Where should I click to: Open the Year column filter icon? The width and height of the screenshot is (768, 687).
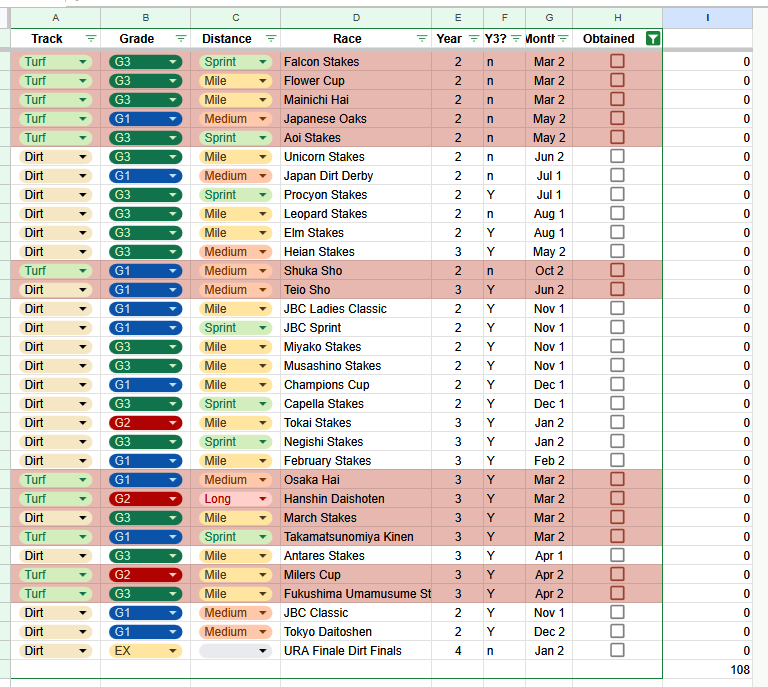pyautogui.click(x=474, y=39)
